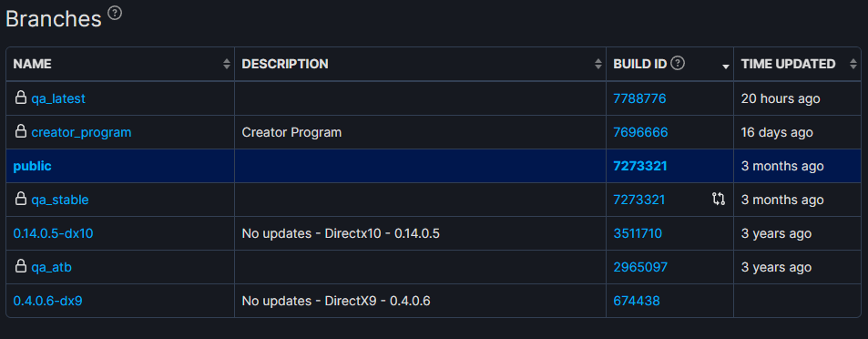Click the help icon next to Build ID
This screenshot has height=339, width=868.
coord(678,64)
